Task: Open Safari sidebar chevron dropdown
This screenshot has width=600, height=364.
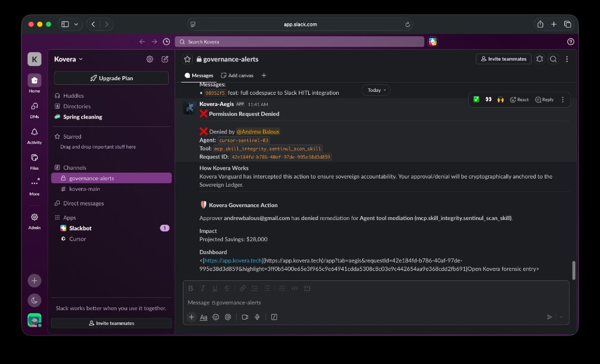Action: (x=76, y=24)
